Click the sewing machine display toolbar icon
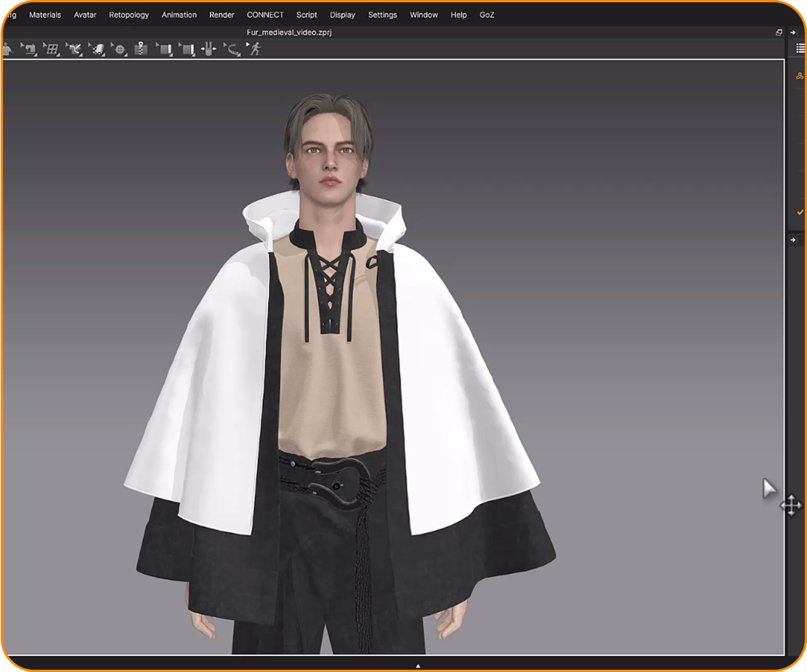This screenshot has height=672, width=807. coord(30,49)
